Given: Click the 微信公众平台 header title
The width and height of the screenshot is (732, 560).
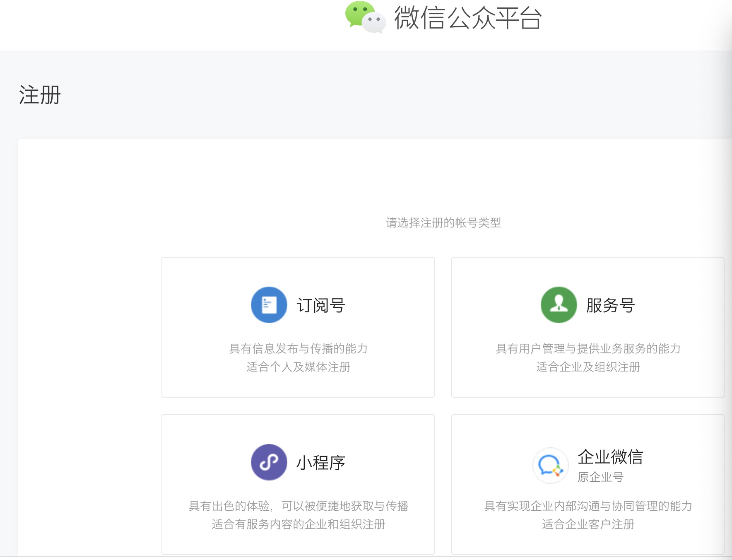Looking at the screenshot, I should point(468,18).
